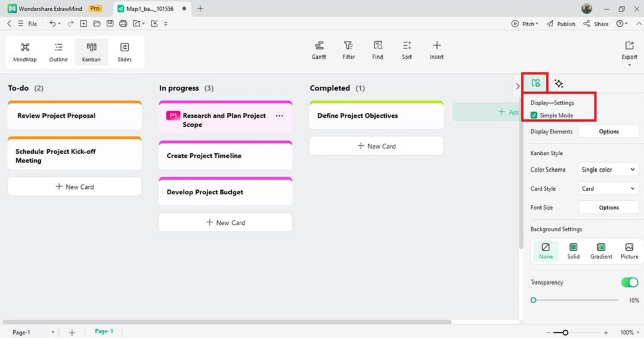Switch to MindMap view

[25, 52]
